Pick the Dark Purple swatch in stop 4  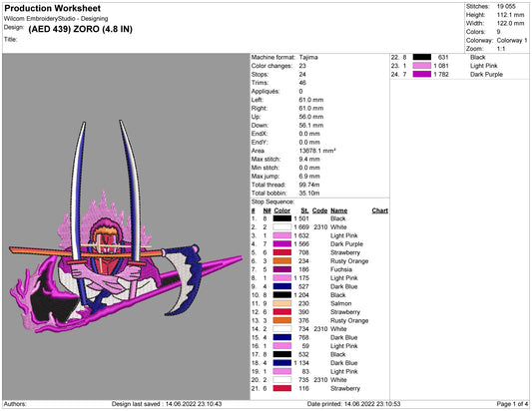click(282, 243)
